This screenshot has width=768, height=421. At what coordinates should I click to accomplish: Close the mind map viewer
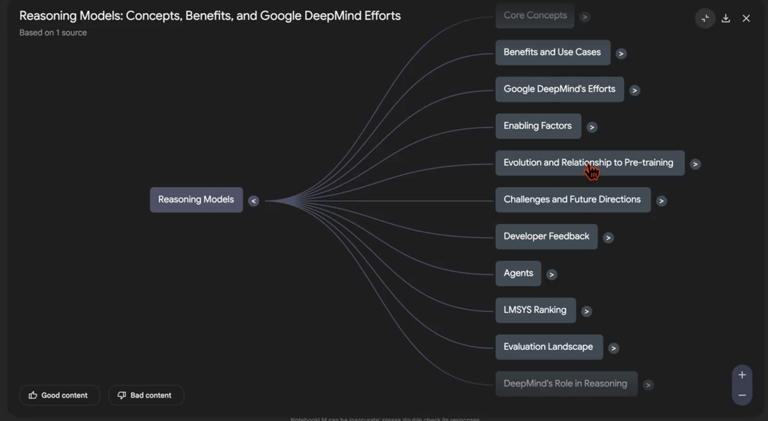pyautogui.click(x=746, y=18)
